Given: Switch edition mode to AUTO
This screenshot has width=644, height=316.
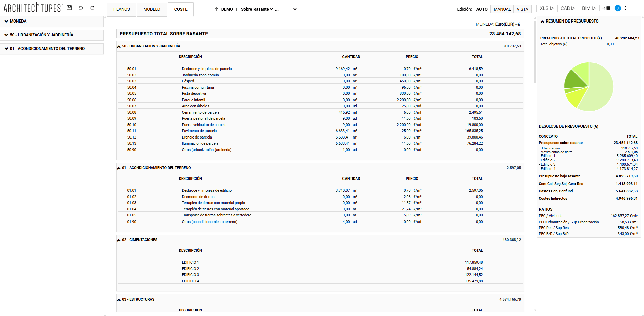Looking at the screenshot, I should click(481, 9).
